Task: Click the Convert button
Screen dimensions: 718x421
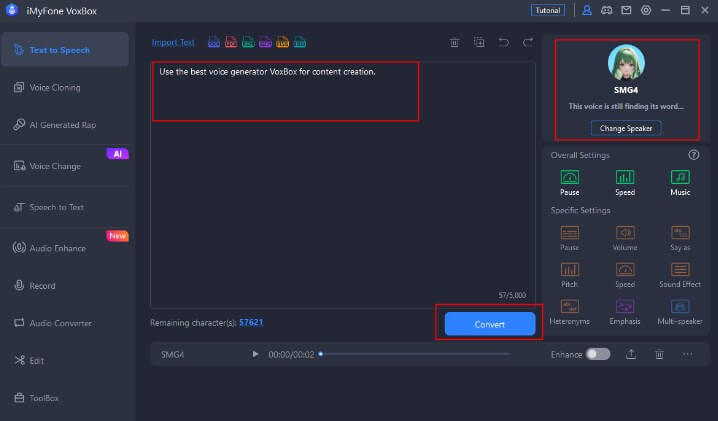Action: click(x=490, y=324)
